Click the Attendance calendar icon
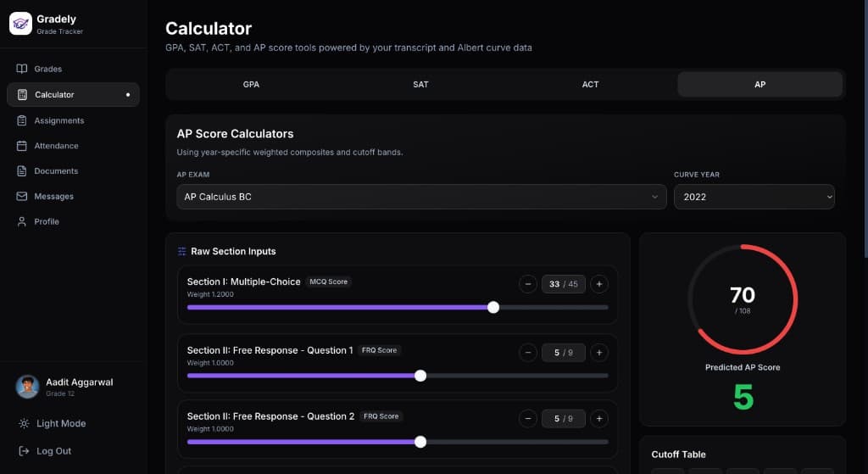Viewport: 868px width, 474px height. pyautogui.click(x=21, y=146)
